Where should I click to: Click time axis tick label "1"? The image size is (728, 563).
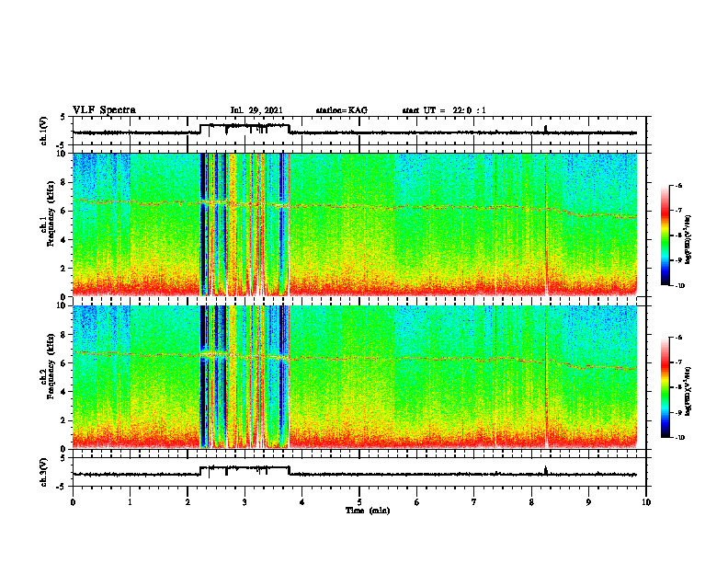pos(130,502)
